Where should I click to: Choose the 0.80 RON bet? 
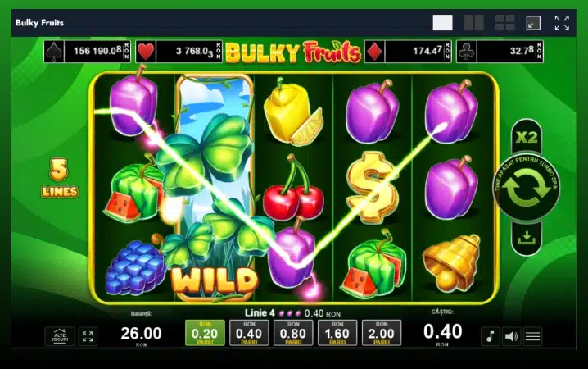pos(293,333)
